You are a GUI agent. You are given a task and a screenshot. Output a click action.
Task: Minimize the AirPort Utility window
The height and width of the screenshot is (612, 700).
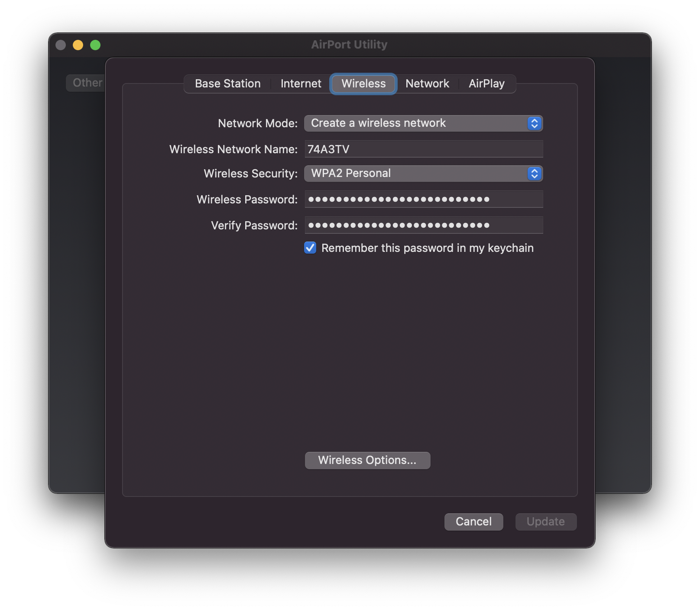pos(78,45)
